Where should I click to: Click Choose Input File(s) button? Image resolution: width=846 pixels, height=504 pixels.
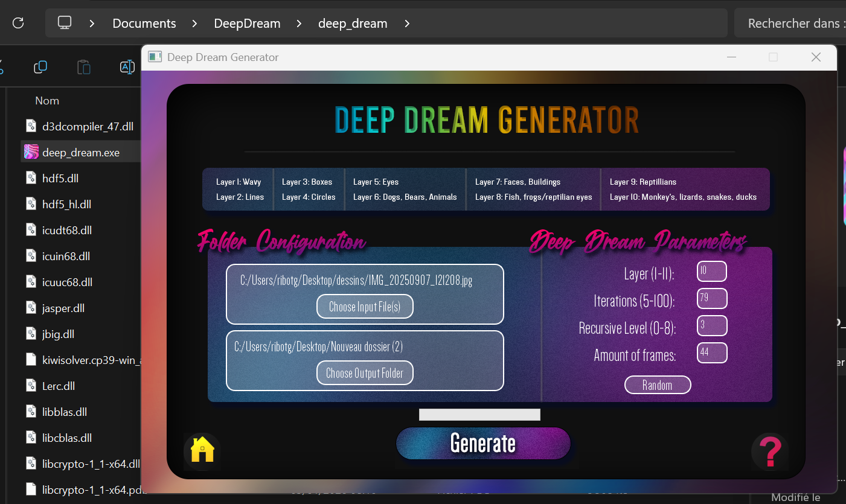(365, 307)
